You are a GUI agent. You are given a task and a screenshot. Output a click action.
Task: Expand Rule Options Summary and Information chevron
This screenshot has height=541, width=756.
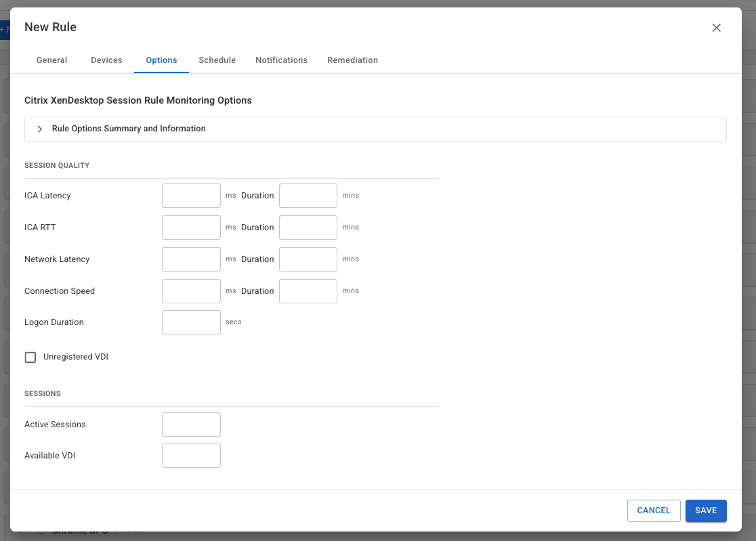tap(40, 129)
